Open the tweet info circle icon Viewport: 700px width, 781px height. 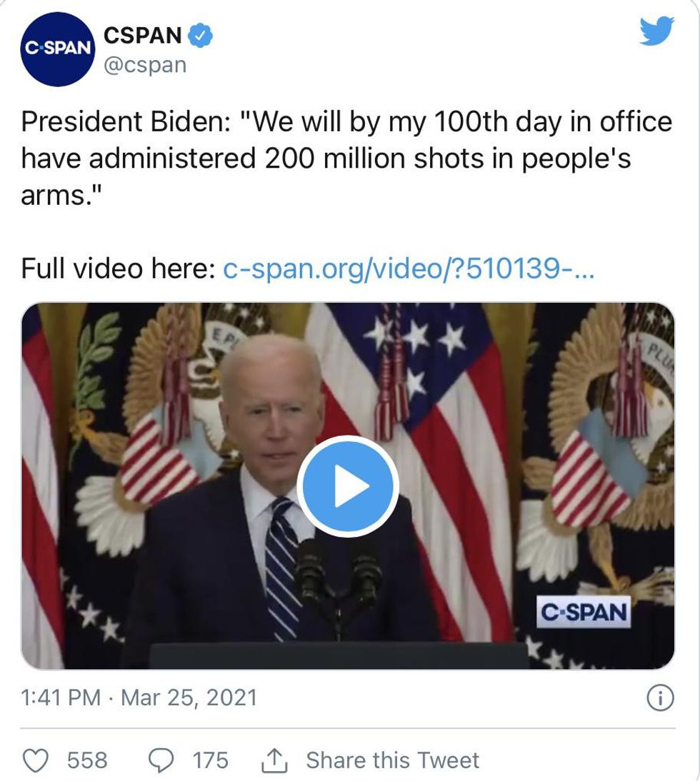(x=659, y=699)
